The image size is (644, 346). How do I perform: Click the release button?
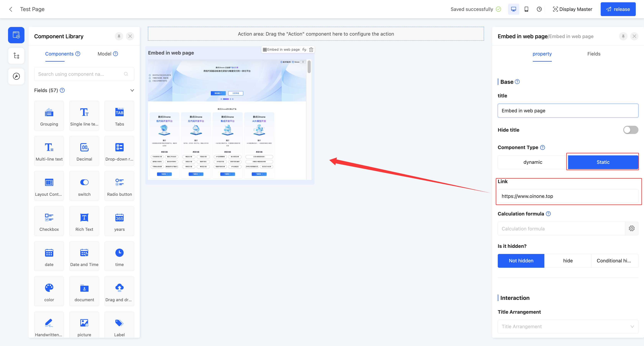pyautogui.click(x=618, y=9)
